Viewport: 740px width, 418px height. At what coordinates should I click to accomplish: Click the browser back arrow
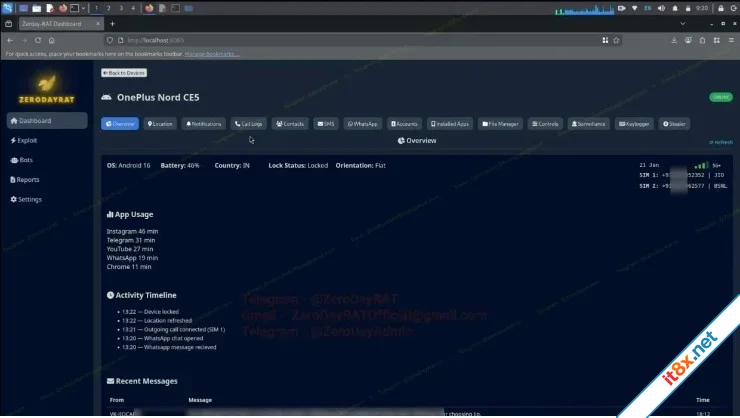click(x=10, y=40)
